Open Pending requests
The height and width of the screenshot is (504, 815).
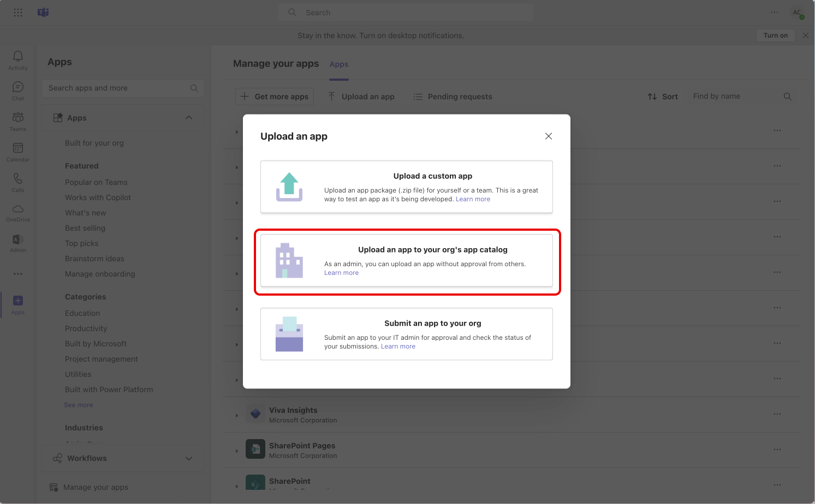(x=453, y=97)
